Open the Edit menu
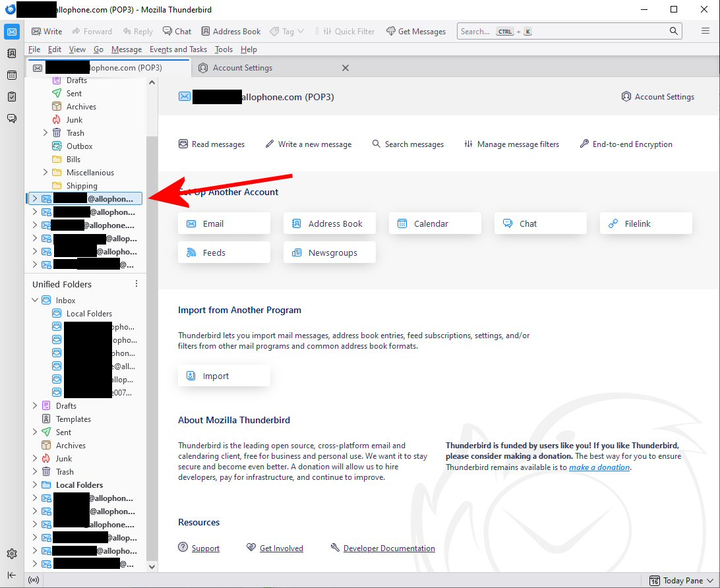 pos(55,49)
